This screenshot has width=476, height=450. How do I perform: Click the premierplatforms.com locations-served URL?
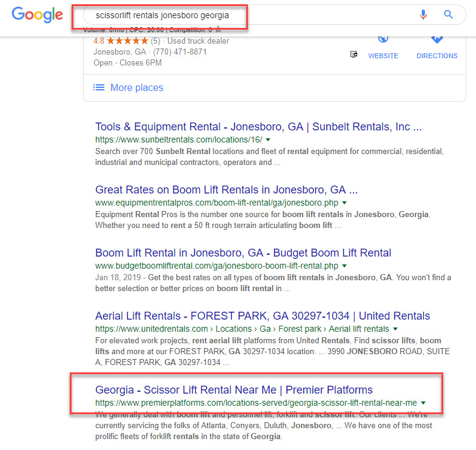tap(256, 403)
